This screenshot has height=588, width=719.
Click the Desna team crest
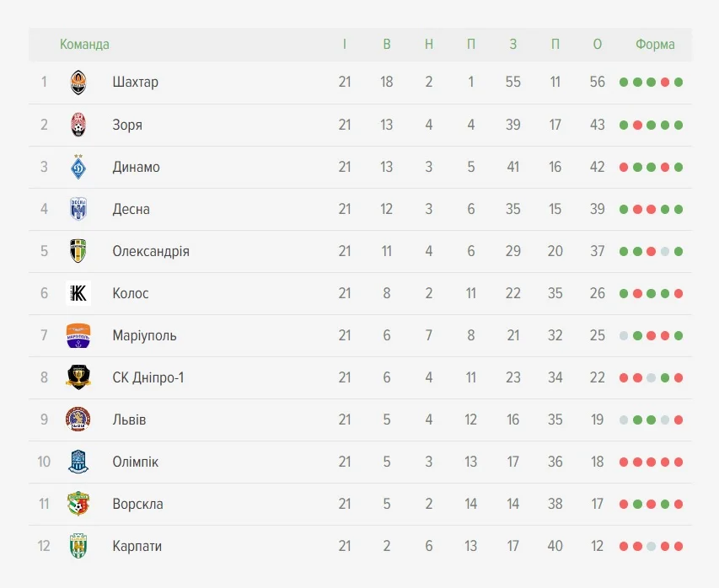[78, 209]
